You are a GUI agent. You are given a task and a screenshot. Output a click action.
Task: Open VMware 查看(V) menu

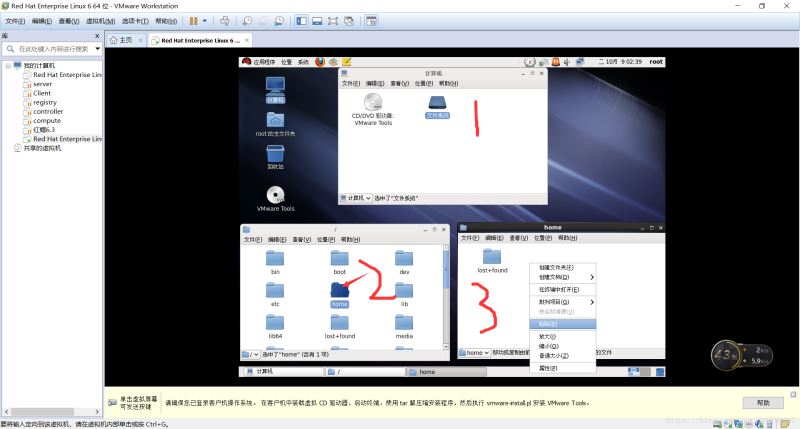pos(69,21)
